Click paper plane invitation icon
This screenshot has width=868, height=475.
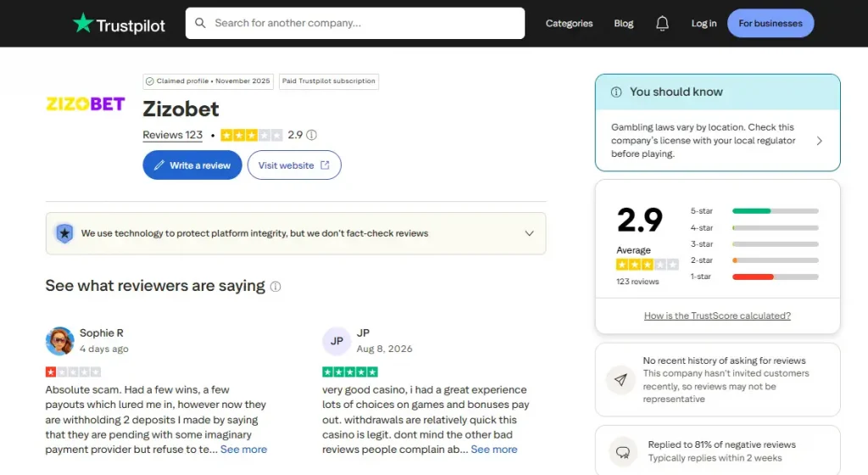(620, 380)
